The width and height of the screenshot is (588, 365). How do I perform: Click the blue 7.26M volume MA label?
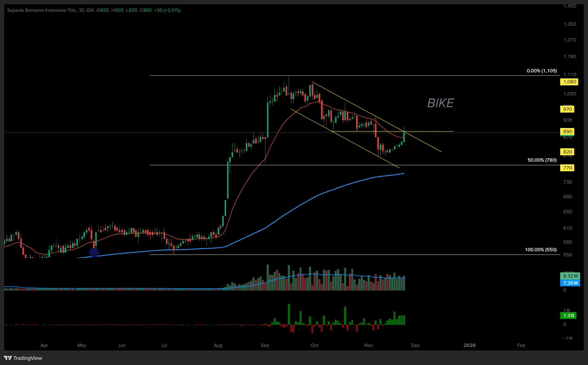click(x=570, y=283)
